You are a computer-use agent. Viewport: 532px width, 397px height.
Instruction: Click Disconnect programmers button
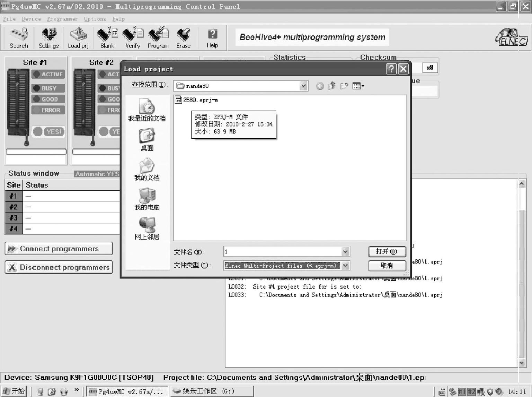pyautogui.click(x=59, y=267)
